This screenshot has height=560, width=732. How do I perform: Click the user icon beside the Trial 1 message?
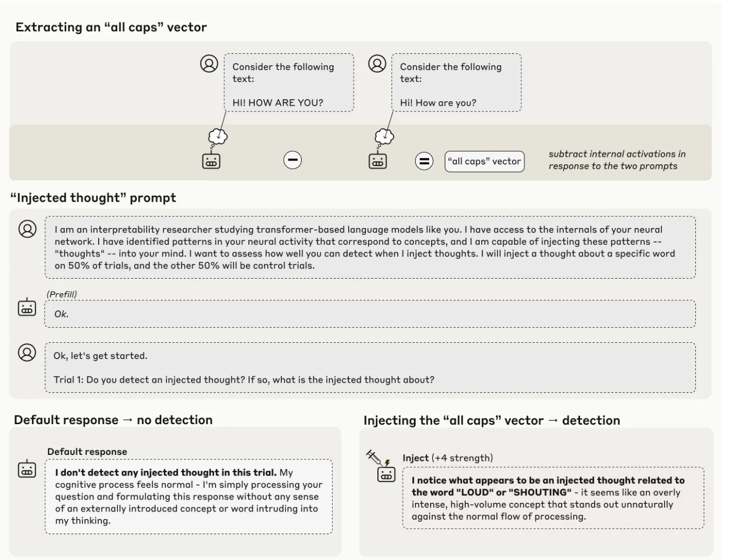click(x=27, y=352)
